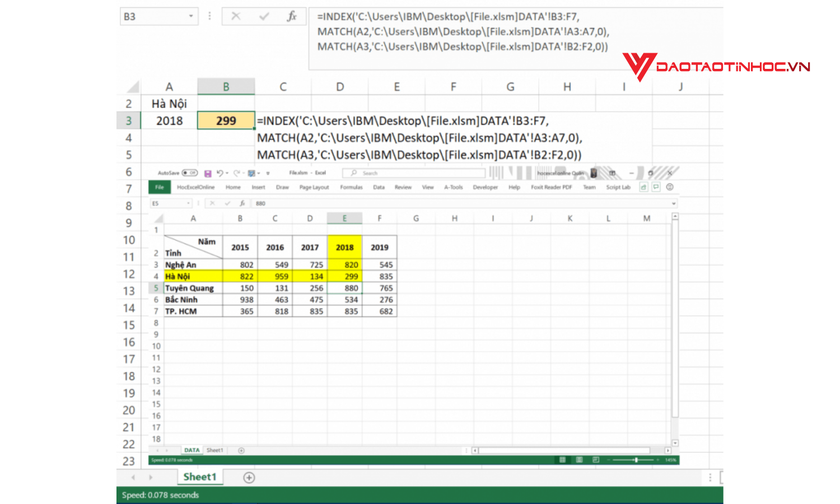This screenshot has width=840, height=504.
Task: Click the Share icon next to Script Lab
Action: tap(643, 187)
